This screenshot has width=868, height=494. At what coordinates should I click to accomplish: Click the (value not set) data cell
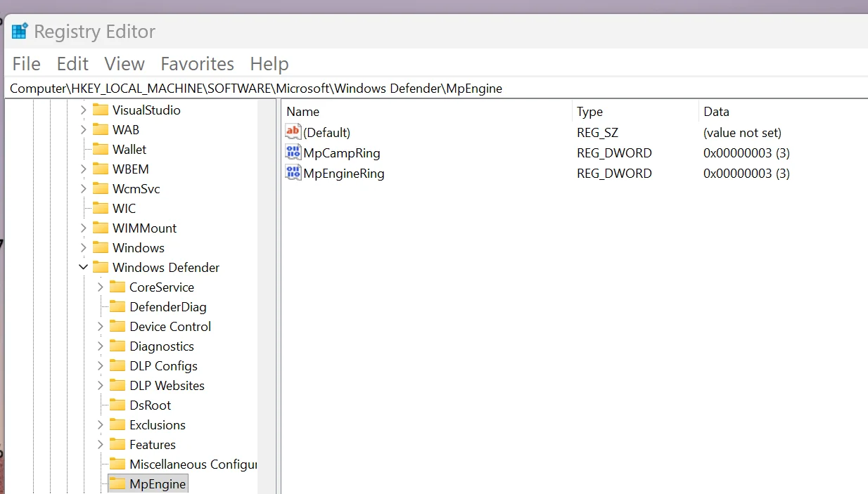click(742, 132)
